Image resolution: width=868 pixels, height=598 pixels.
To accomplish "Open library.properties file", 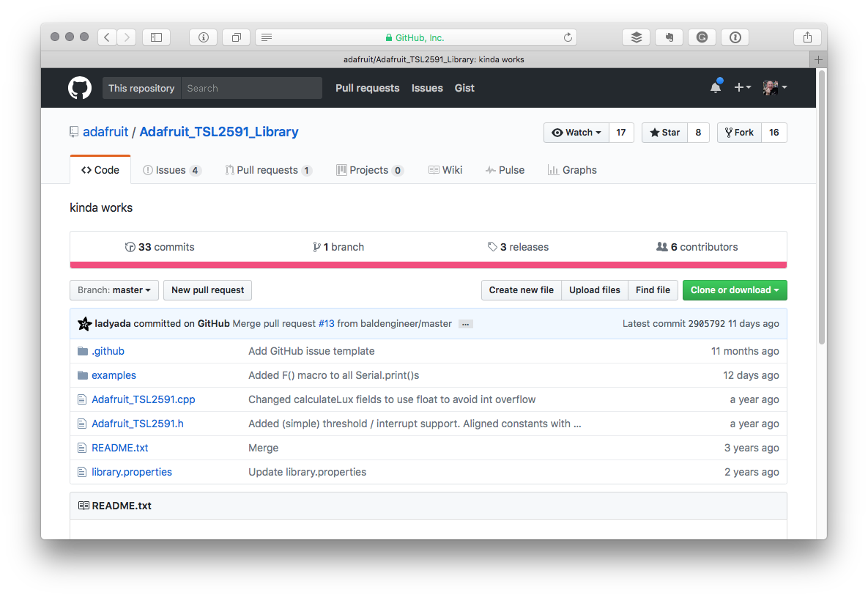I will 132,472.
